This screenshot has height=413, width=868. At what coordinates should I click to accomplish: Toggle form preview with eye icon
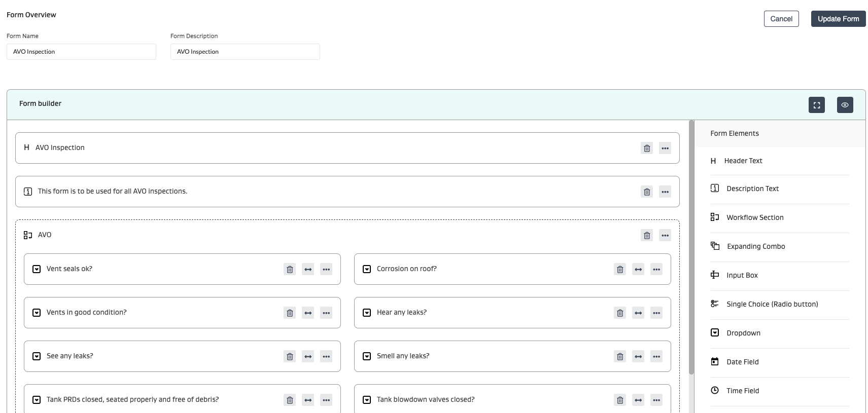[x=845, y=105]
